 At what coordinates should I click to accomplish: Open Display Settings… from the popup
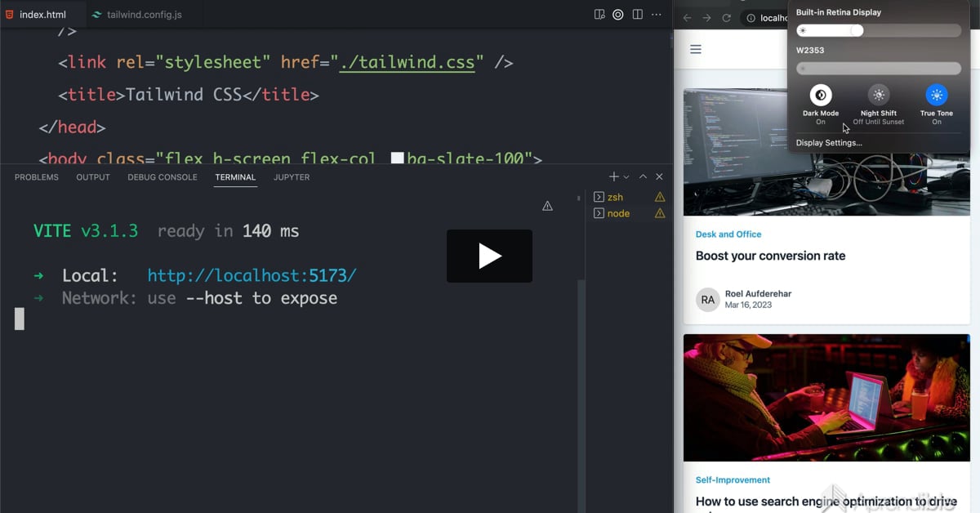[x=829, y=143]
